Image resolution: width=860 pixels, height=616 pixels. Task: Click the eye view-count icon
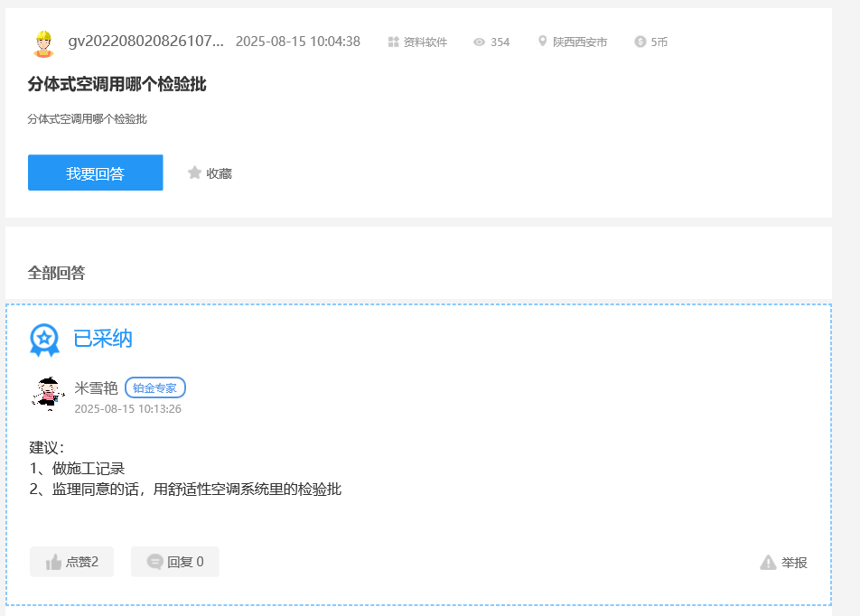coord(479,42)
